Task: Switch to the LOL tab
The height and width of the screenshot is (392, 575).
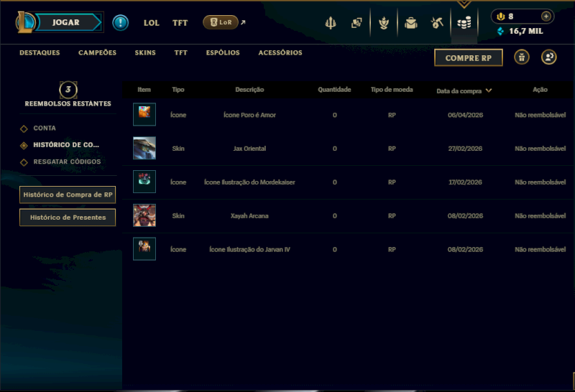Action: 151,23
